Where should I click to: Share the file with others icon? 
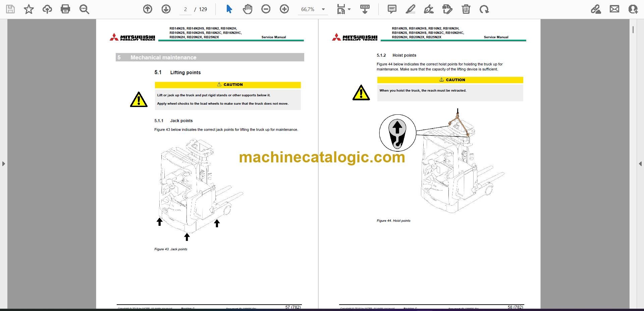pos(633,9)
